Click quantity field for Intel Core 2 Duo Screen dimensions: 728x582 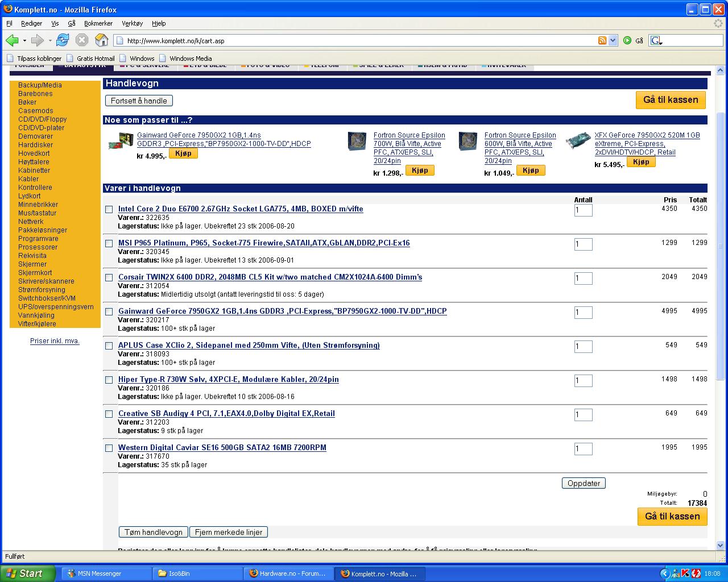pos(583,210)
